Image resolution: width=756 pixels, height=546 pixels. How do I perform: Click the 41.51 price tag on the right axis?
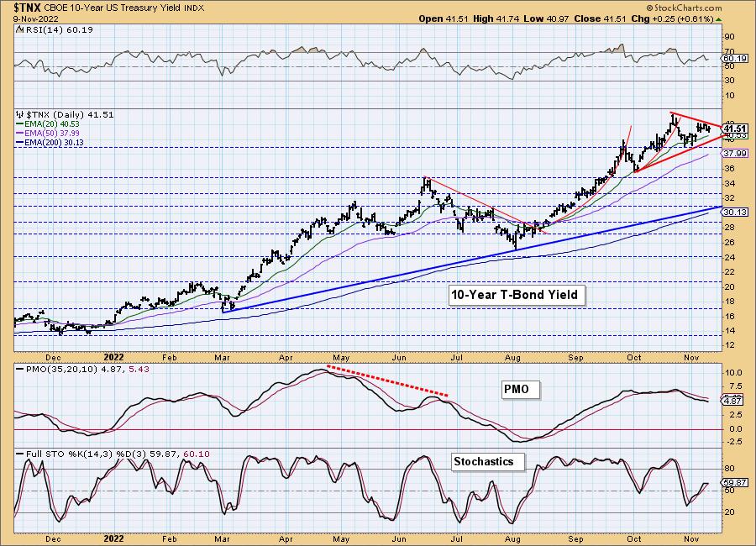click(x=735, y=129)
